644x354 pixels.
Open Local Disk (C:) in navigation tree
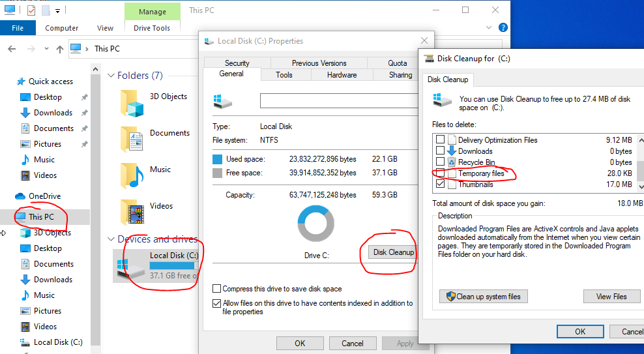coord(58,342)
